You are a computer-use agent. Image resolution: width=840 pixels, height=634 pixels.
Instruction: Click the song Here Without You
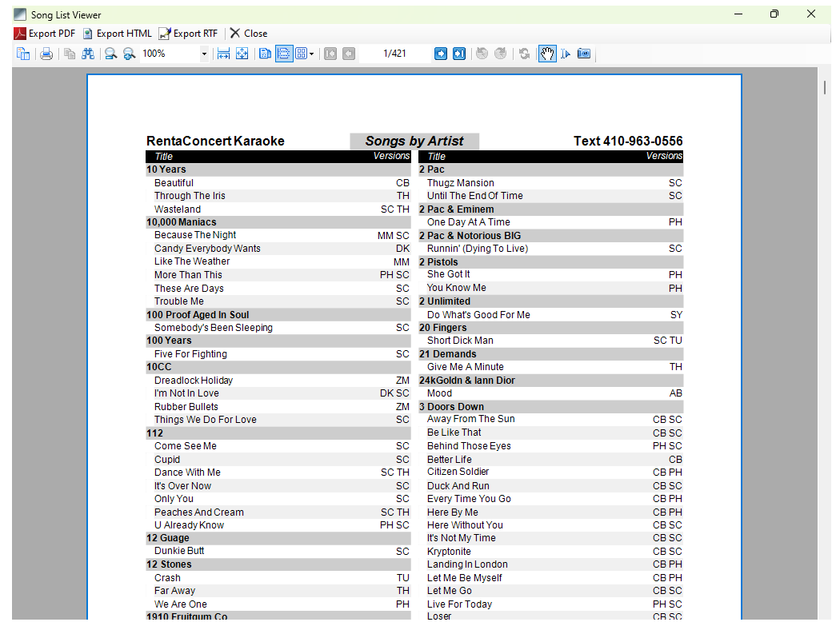465,525
